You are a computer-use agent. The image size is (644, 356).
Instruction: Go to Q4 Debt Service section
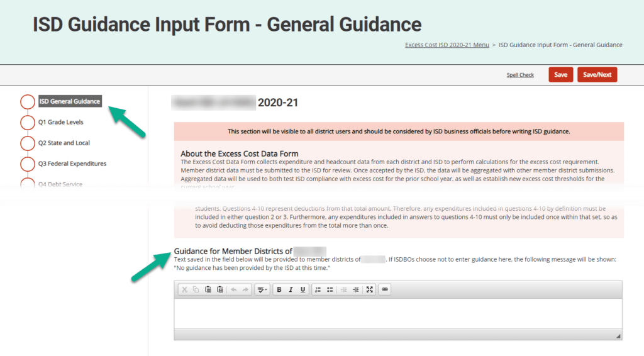pos(60,184)
